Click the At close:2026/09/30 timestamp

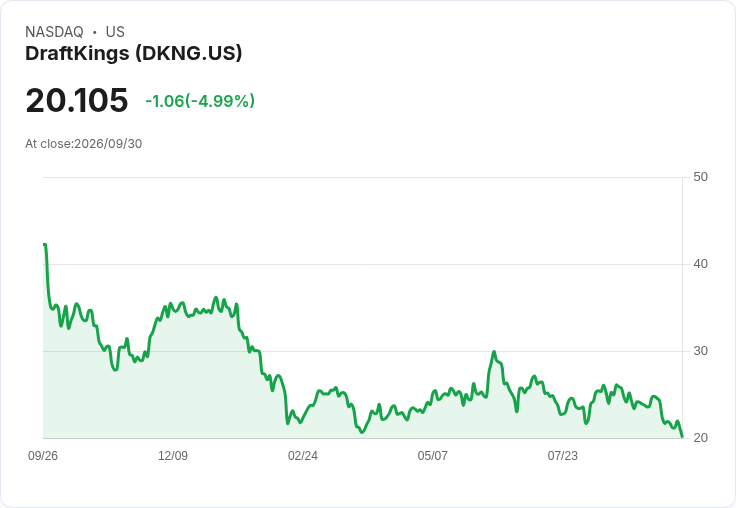pos(84,144)
